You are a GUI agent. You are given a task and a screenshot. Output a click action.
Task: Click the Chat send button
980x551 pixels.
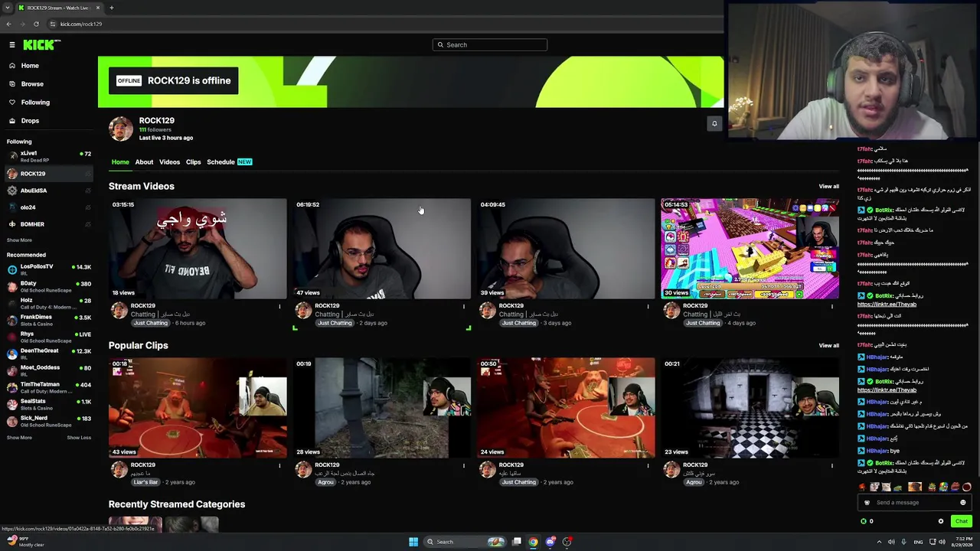(962, 521)
